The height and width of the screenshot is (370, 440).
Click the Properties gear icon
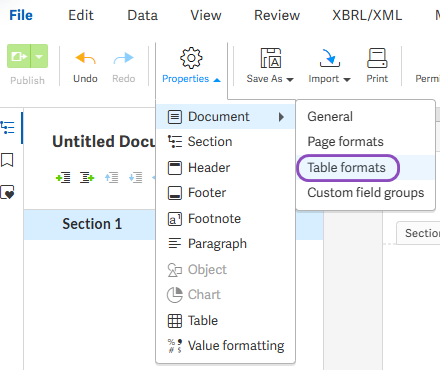191,58
